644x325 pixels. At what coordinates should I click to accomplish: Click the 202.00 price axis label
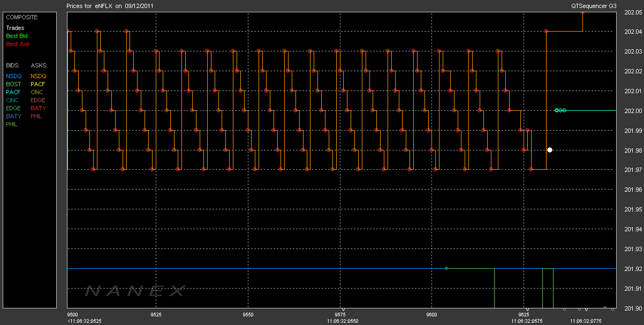633,111
